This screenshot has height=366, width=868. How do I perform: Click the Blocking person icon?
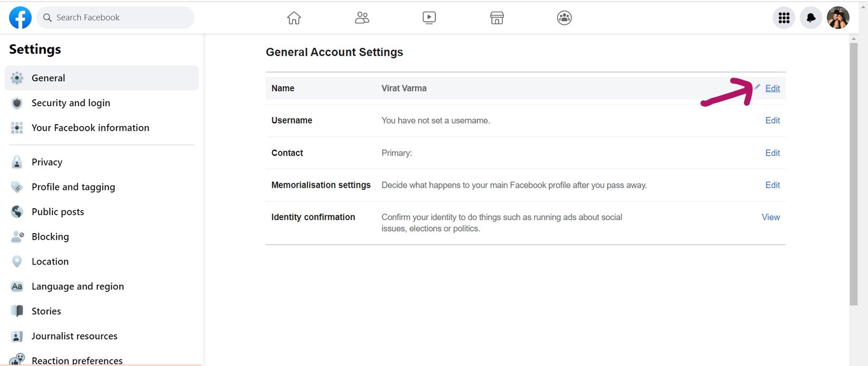[x=17, y=236]
